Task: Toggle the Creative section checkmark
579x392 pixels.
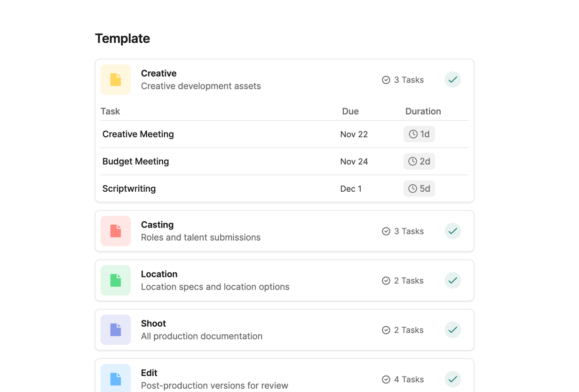Action: point(452,80)
